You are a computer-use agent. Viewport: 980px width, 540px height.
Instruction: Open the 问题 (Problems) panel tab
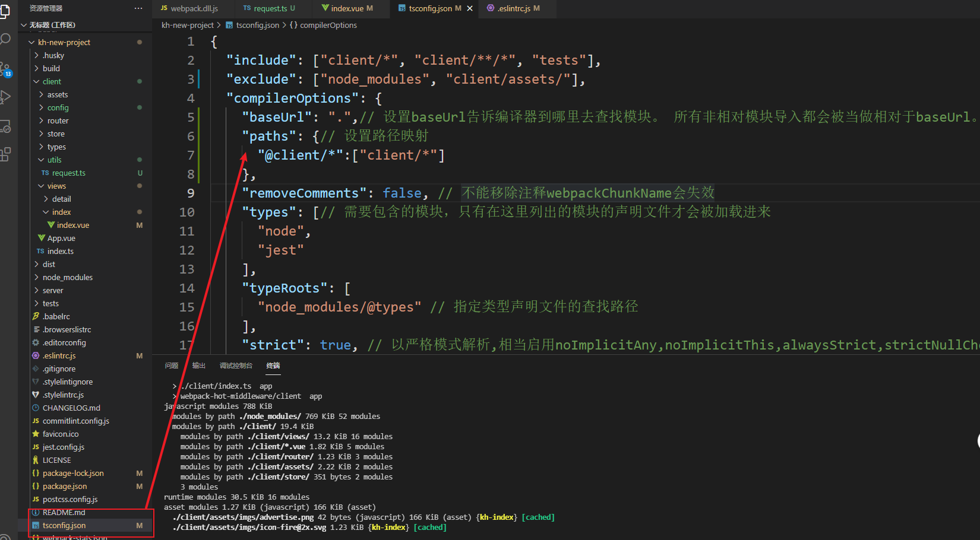click(x=172, y=366)
